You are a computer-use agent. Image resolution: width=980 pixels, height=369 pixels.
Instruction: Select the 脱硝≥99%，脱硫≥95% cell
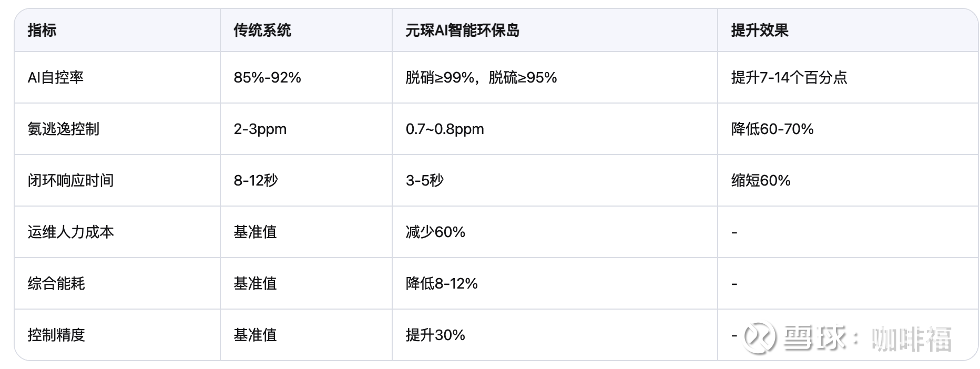(481, 78)
